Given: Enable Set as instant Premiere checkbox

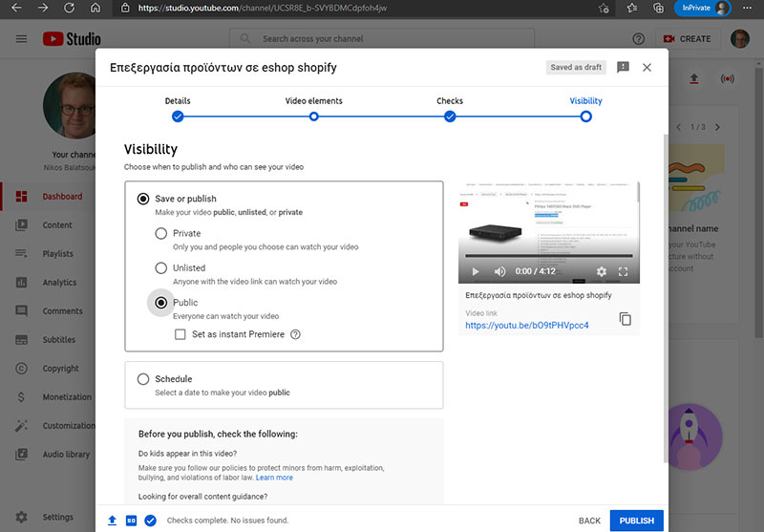Looking at the screenshot, I should (180, 334).
